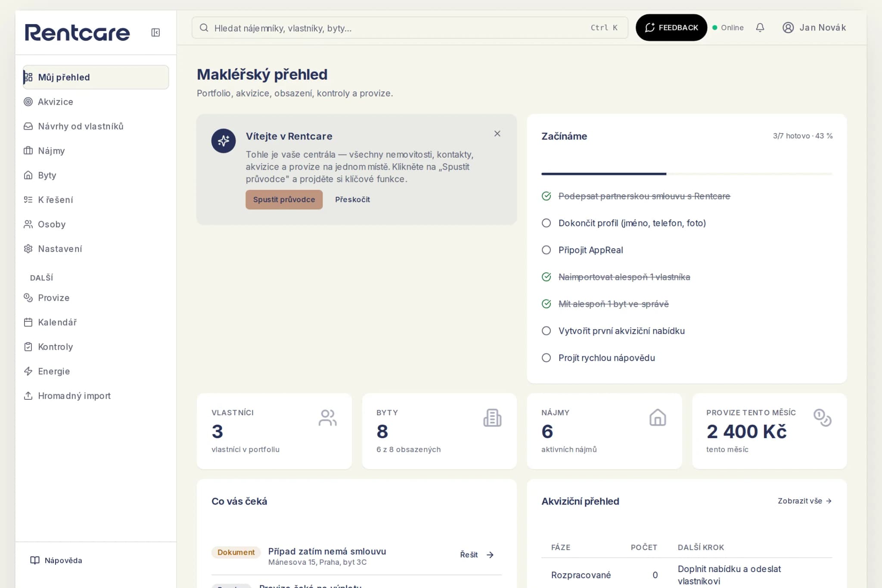Click Řešit for Případ zatím nemá smlouvu
Screen dimensions: 882x588
click(x=477, y=555)
